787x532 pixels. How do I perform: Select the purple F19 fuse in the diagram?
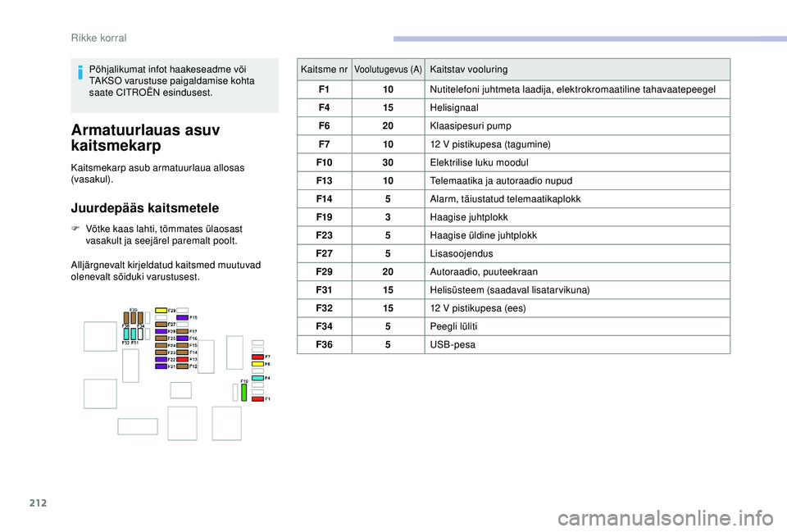[x=183, y=318]
